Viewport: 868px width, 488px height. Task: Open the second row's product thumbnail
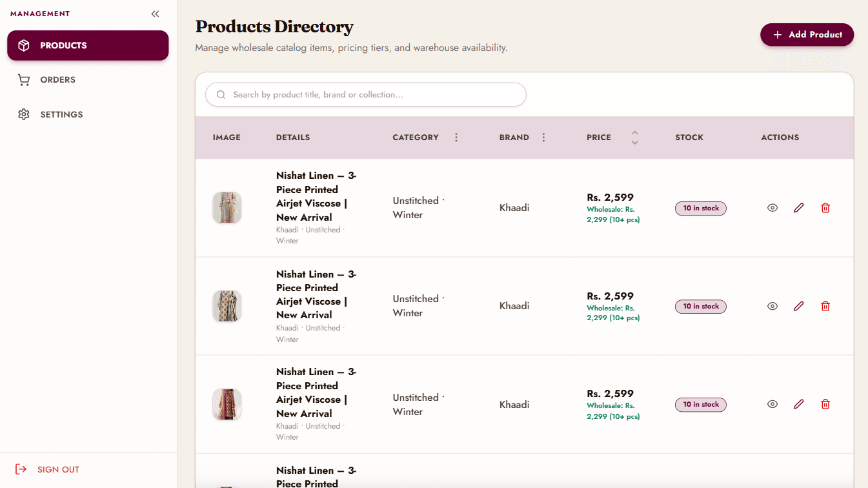point(227,306)
